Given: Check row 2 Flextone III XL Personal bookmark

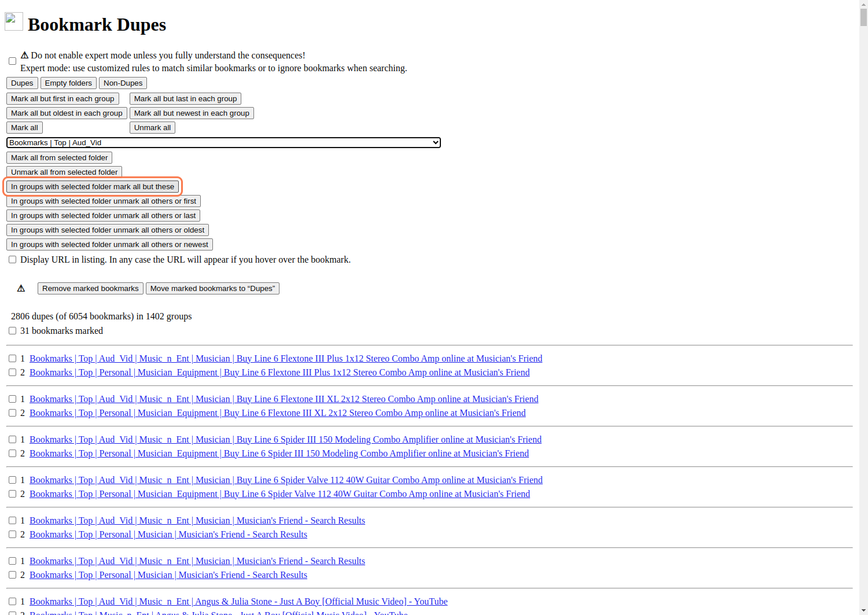Looking at the screenshot, I should (12, 413).
